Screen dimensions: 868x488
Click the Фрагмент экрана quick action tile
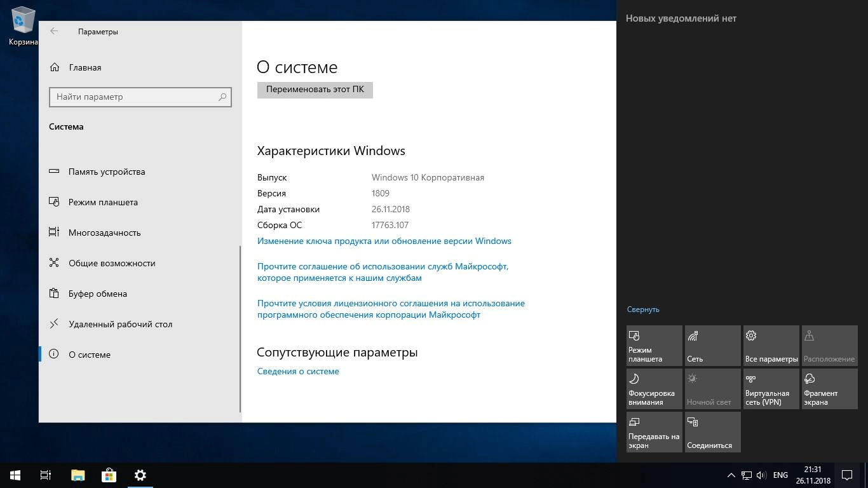[x=830, y=389]
